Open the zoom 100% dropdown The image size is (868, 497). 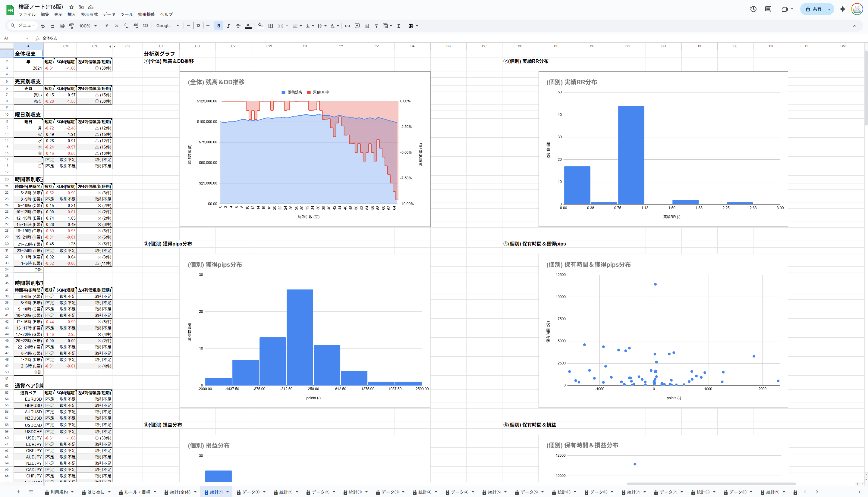click(88, 26)
